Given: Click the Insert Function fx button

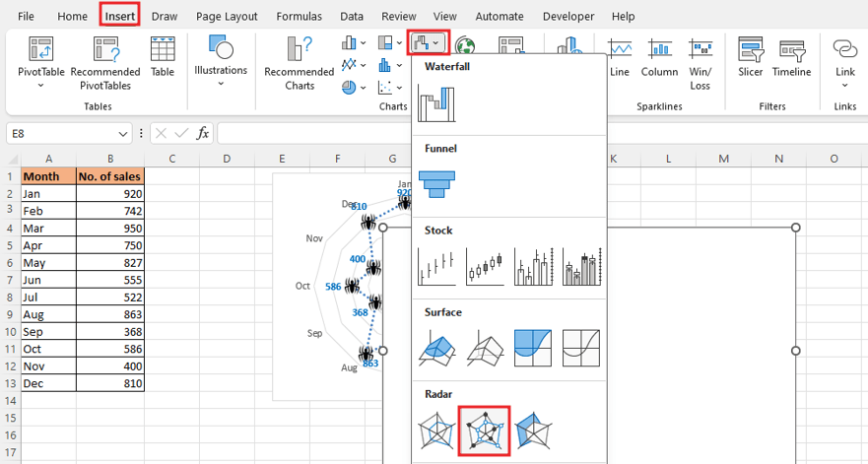Looking at the screenshot, I should (x=203, y=133).
